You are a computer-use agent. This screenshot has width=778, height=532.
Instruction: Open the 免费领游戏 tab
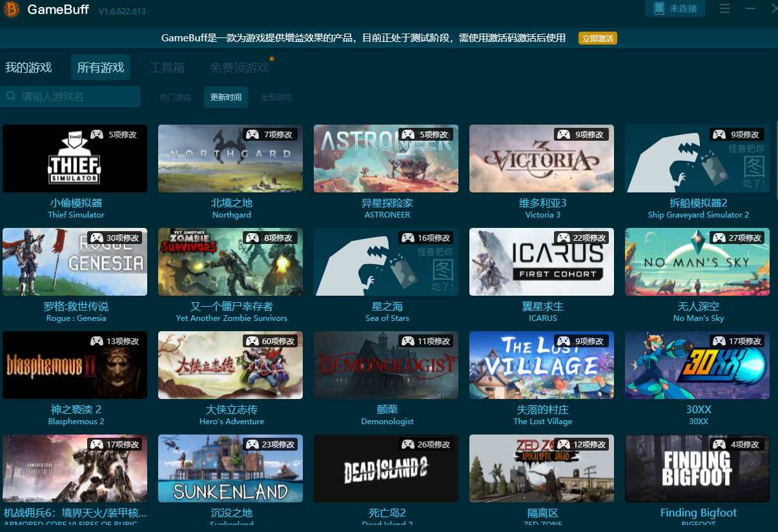pyautogui.click(x=240, y=67)
